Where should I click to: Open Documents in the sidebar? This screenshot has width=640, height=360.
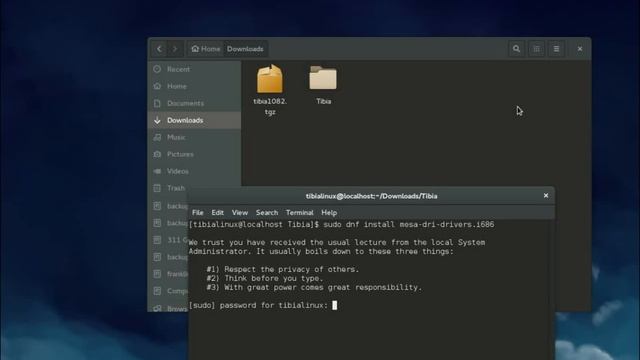(x=194, y=103)
